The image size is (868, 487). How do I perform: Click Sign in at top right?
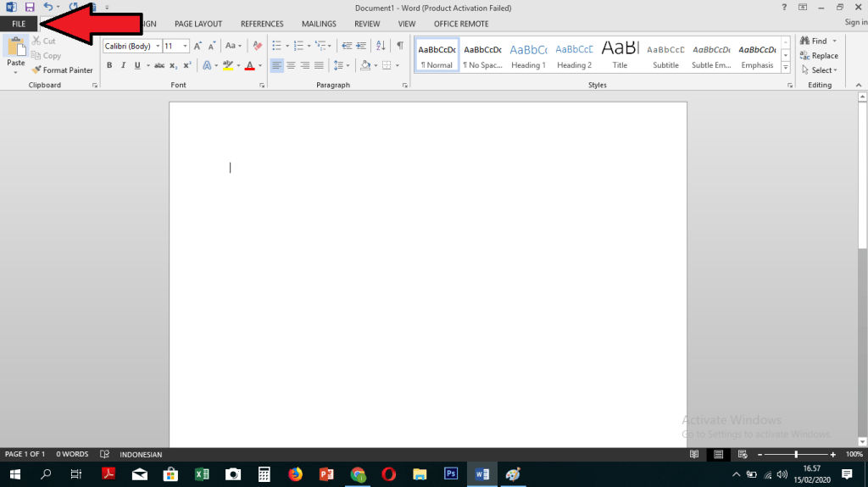tap(855, 23)
